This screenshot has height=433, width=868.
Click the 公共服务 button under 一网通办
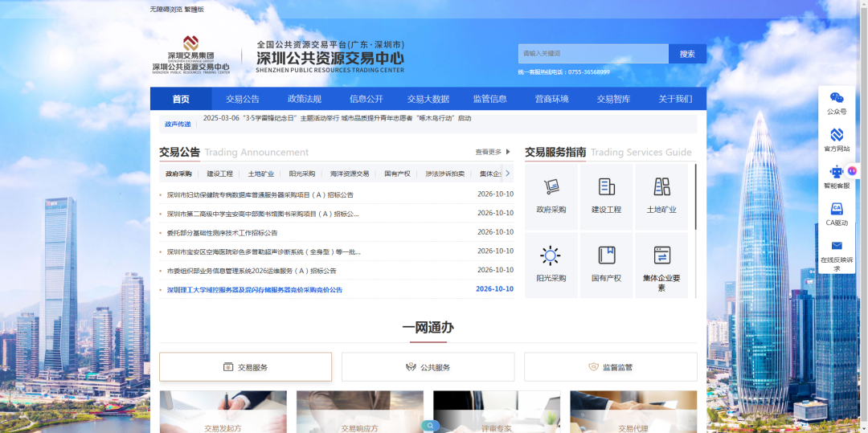pos(428,366)
